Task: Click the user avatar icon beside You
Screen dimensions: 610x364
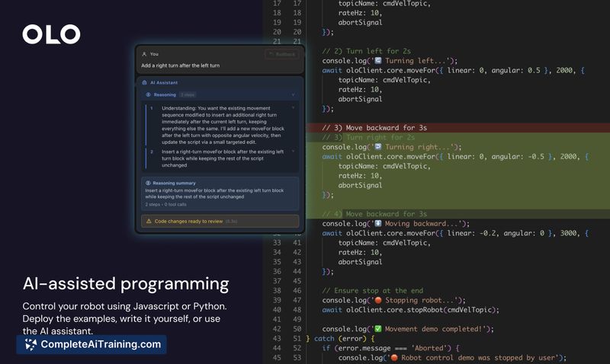Action: [x=144, y=54]
